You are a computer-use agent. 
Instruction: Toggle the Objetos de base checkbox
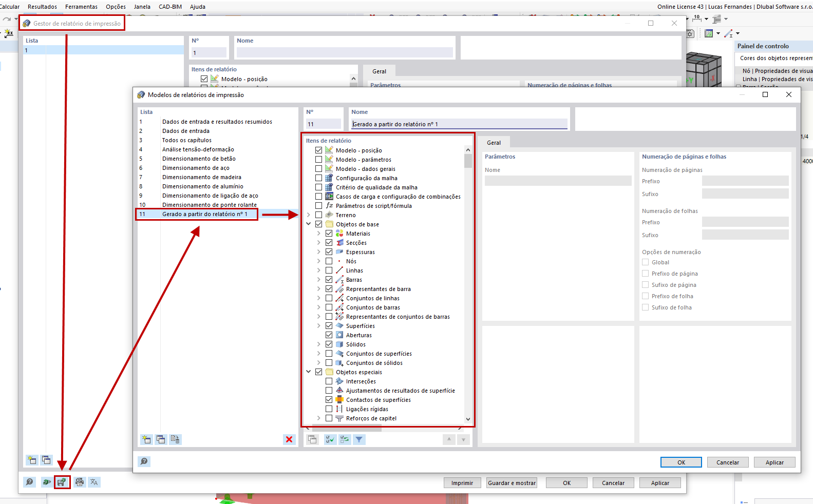click(x=319, y=224)
